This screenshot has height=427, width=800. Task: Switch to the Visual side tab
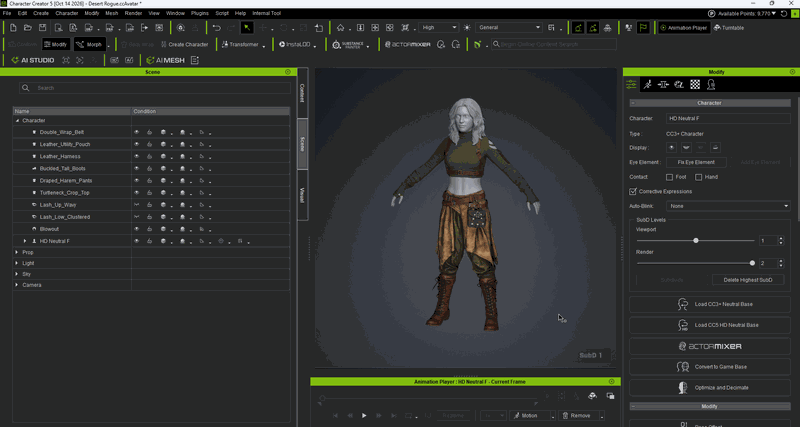(x=302, y=195)
